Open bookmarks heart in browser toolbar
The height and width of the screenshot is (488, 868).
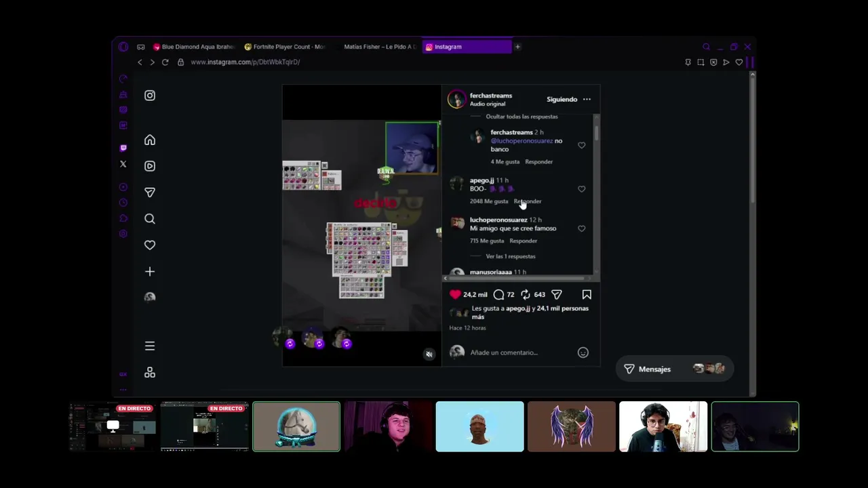pos(739,62)
